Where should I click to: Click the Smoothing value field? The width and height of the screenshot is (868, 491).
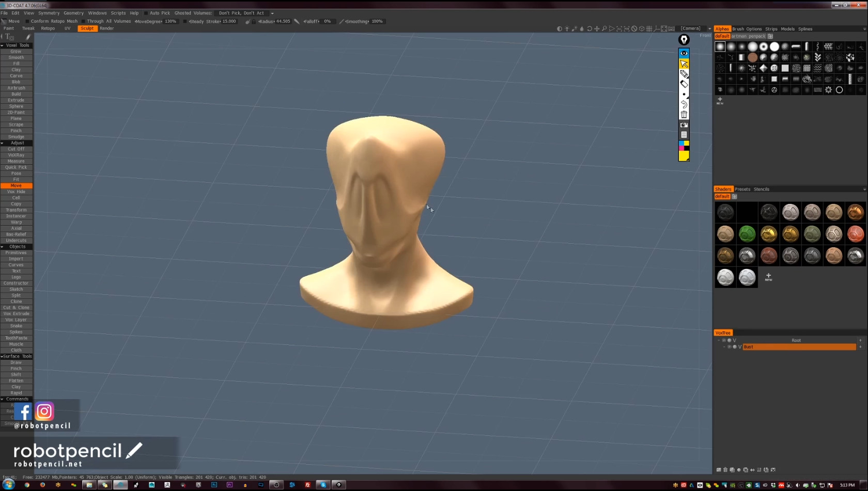point(377,22)
